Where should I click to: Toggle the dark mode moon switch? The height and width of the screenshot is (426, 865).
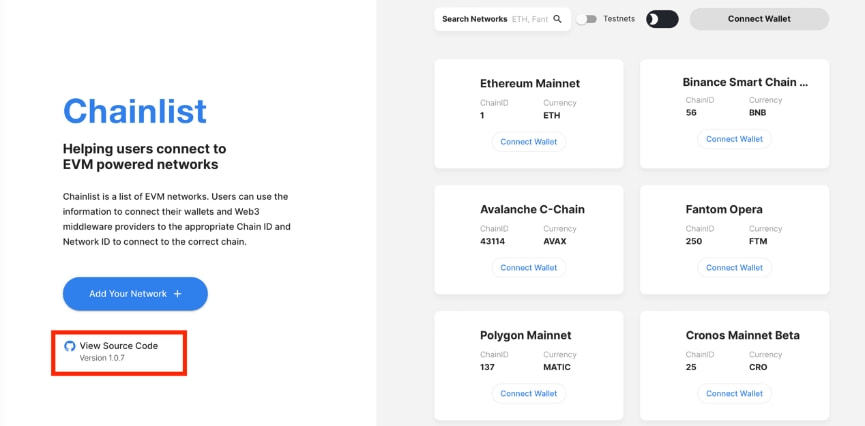[x=662, y=19]
